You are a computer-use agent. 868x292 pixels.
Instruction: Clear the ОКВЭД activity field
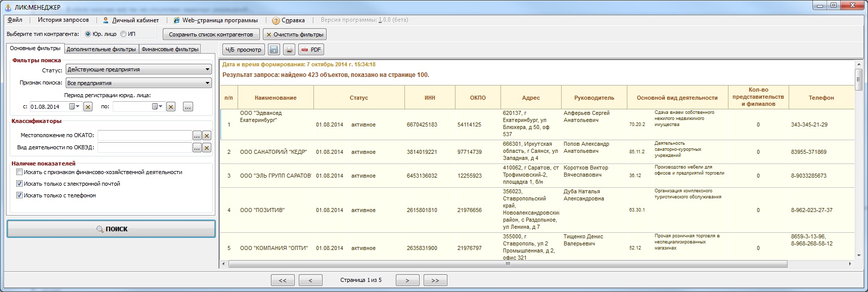(x=207, y=148)
